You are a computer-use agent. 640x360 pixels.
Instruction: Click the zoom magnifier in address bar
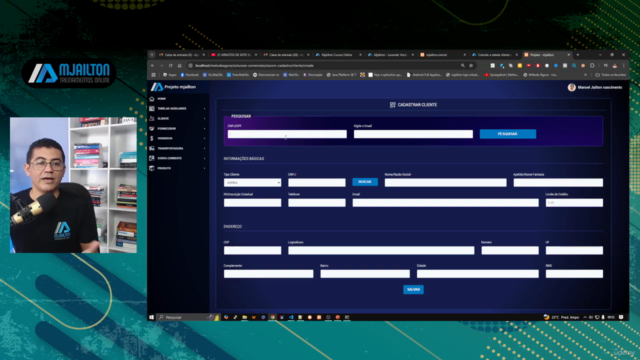[462, 65]
